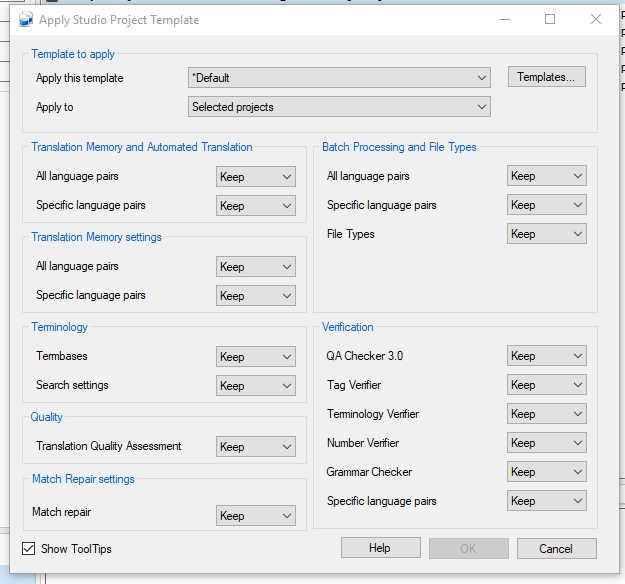Click the Templates... button
Image resolution: width=625 pixels, height=584 pixels.
coord(546,77)
